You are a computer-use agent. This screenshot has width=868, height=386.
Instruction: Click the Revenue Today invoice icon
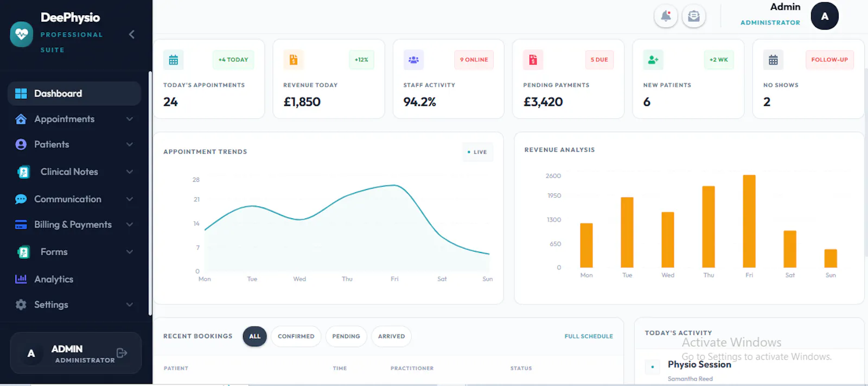pos(293,60)
